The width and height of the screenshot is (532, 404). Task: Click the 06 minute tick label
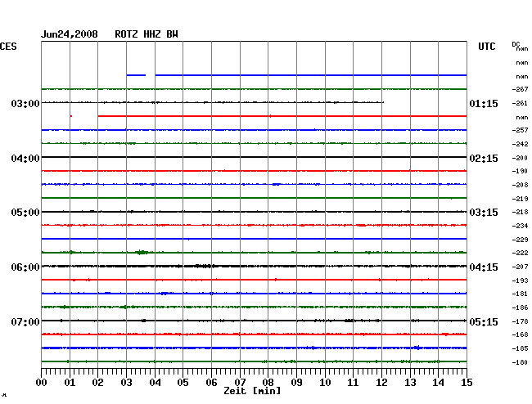coord(211,383)
